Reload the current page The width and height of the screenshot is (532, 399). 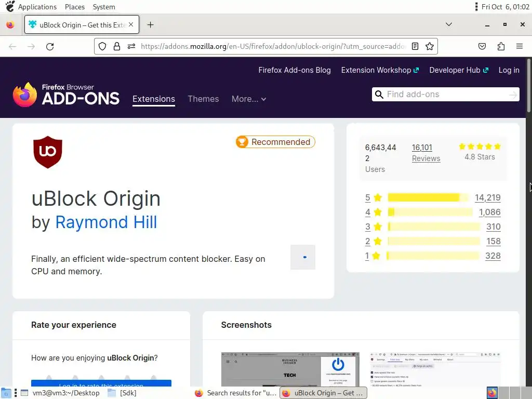pyautogui.click(x=50, y=46)
